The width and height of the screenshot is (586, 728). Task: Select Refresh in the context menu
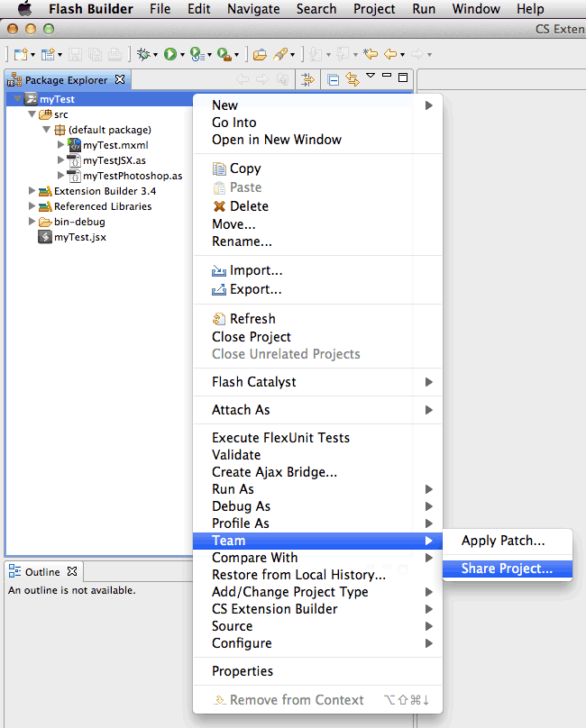pos(252,319)
